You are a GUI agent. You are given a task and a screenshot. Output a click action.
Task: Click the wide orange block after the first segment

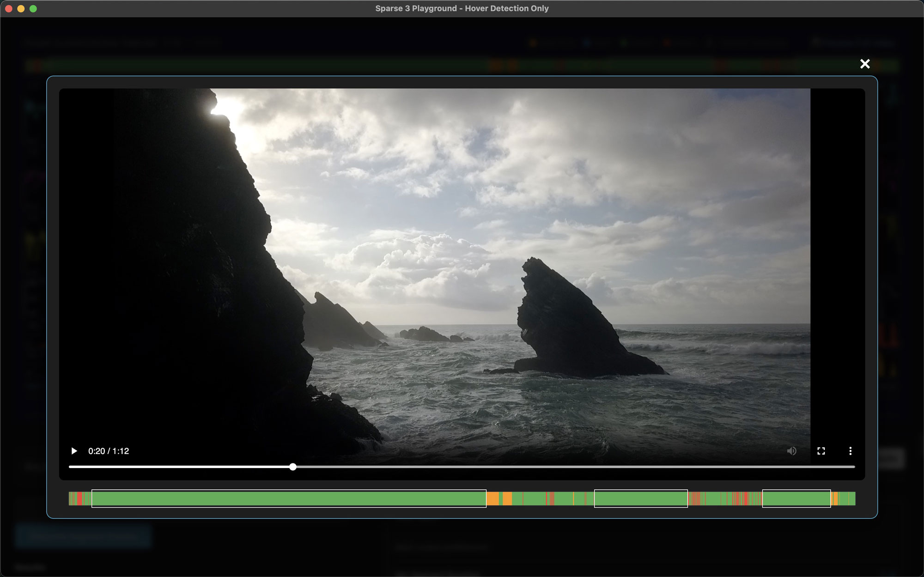tap(492, 498)
